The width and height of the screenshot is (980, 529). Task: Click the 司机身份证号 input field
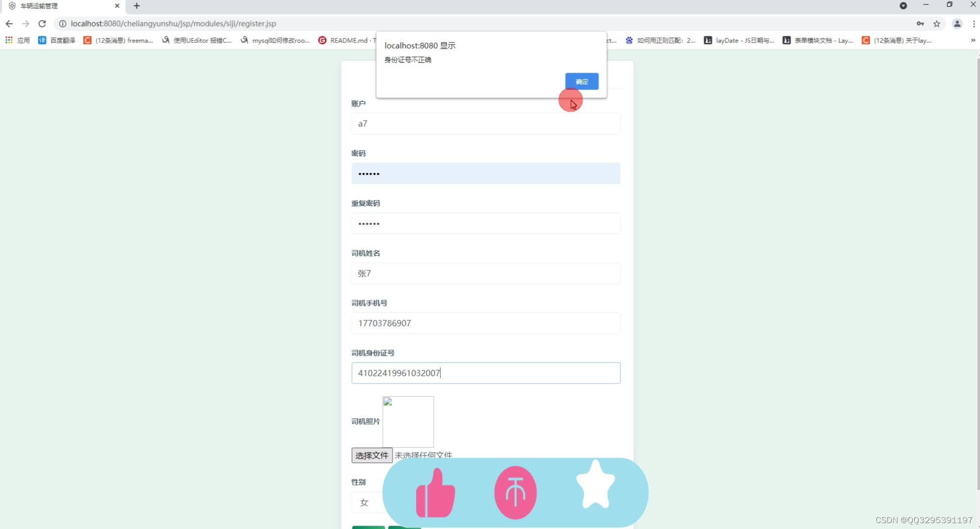point(486,373)
